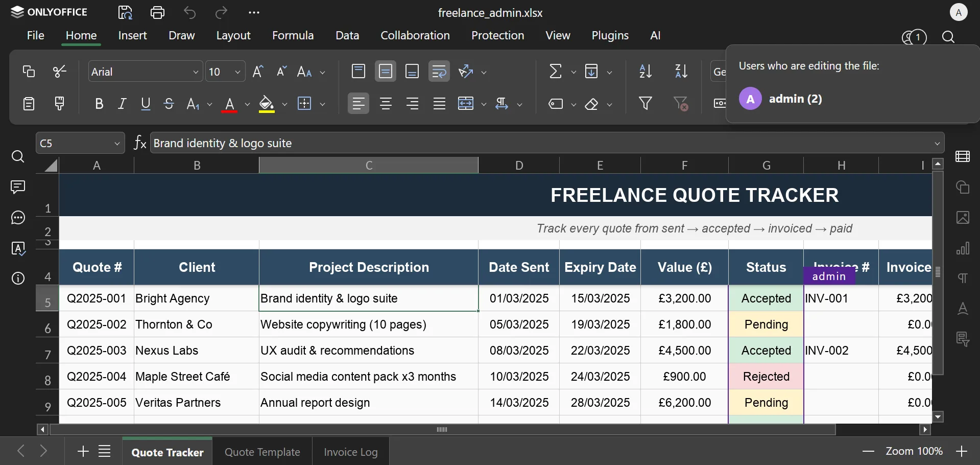Click the Save icon in title bar

[126, 12]
